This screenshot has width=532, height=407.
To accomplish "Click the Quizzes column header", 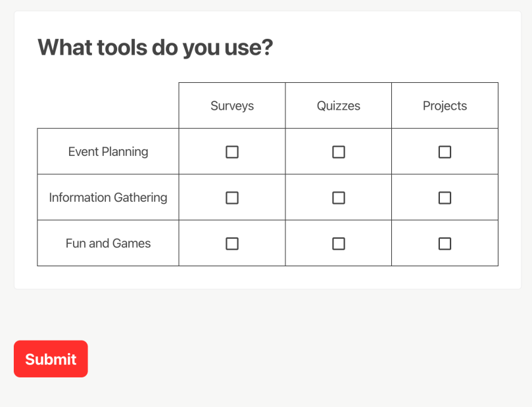I will point(339,106).
